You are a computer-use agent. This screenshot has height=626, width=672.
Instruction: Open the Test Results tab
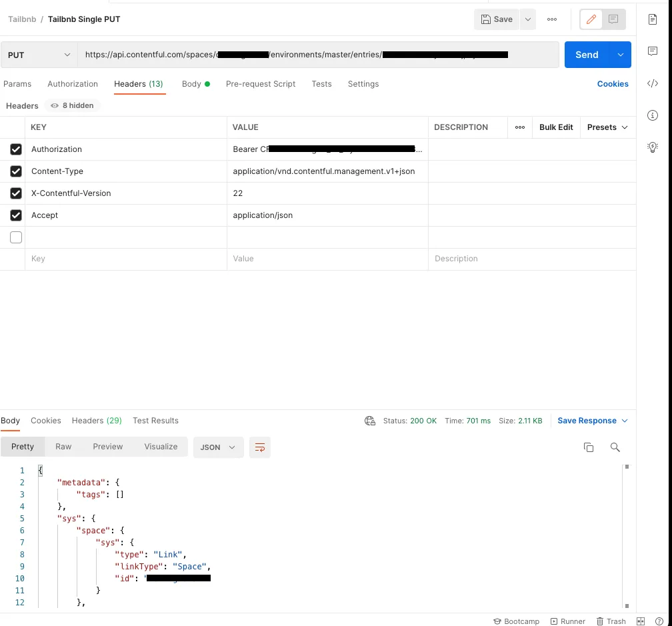155,421
